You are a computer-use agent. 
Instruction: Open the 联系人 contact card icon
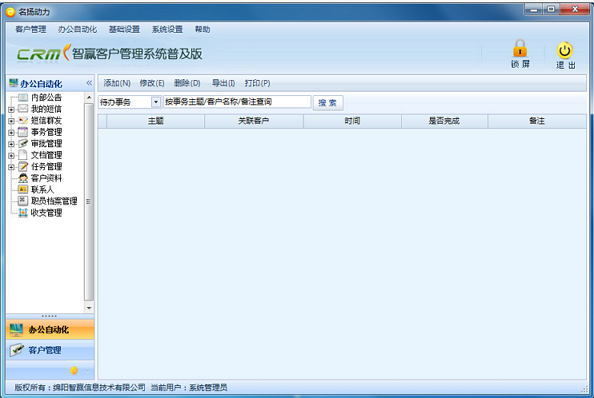coord(23,189)
